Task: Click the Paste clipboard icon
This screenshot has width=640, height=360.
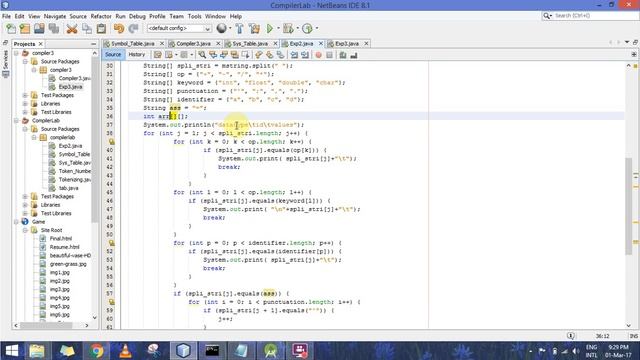Action: click(101, 29)
